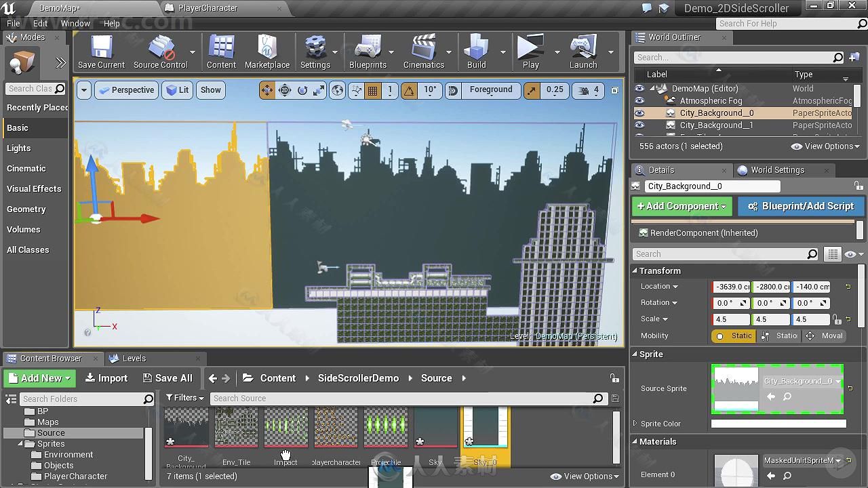Cycle the world/local coordinate globe icon

(x=338, y=90)
